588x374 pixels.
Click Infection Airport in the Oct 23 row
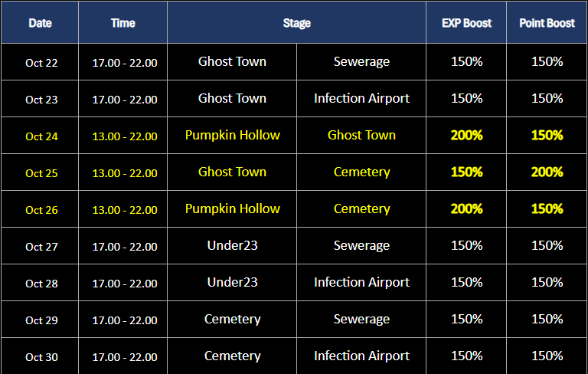coord(361,98)
